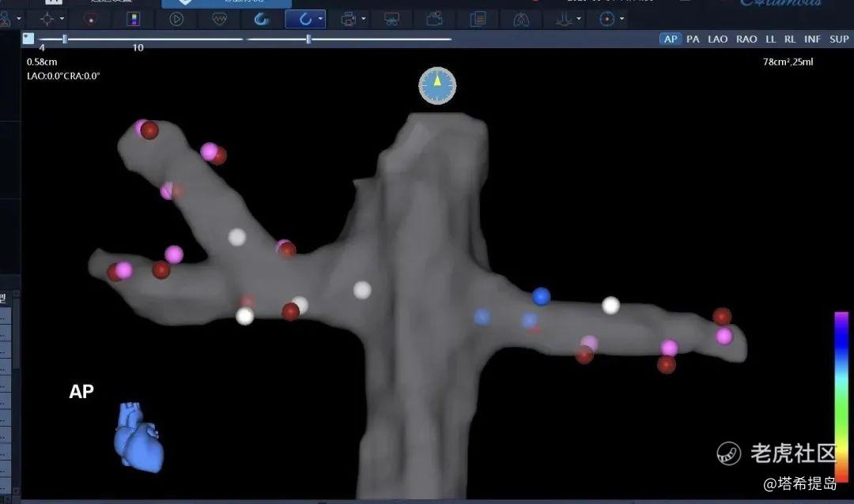
Task: Click the LAO:0.0°CRA:0.0° angle readout
Action: point(63,76)
